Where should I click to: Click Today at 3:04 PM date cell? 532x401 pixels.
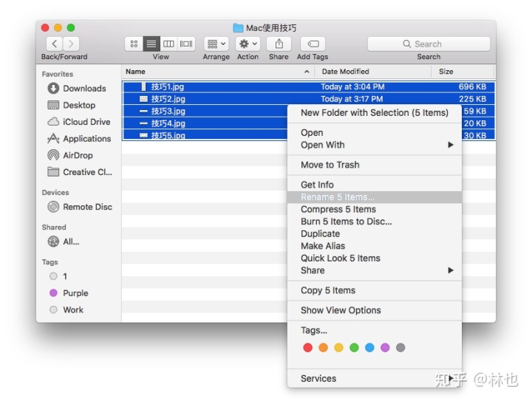click(352, 87)
